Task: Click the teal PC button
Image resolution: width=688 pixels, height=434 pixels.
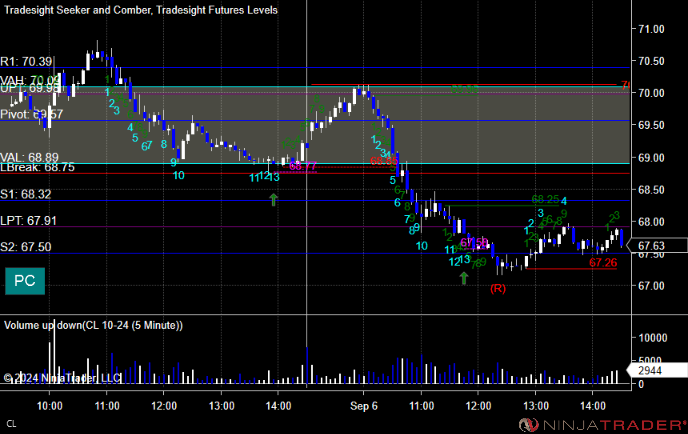Action: 25,281
